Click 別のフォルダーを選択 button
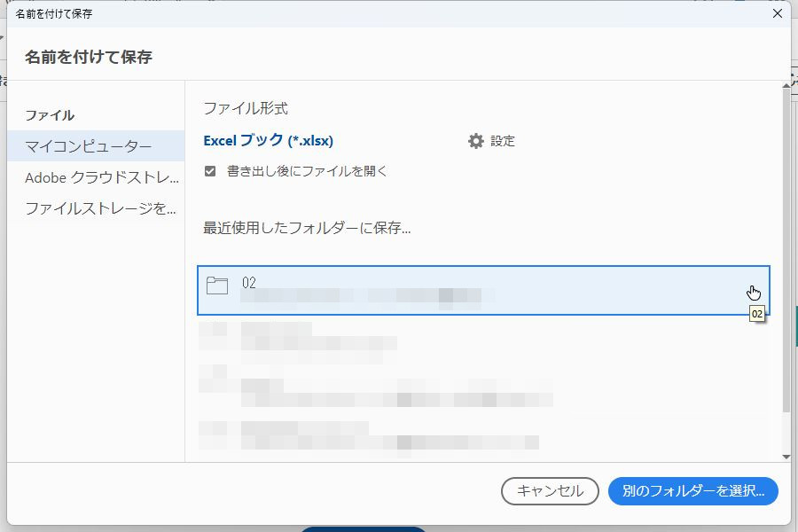This screenshot has height=532, width=798. coord(692,491)
